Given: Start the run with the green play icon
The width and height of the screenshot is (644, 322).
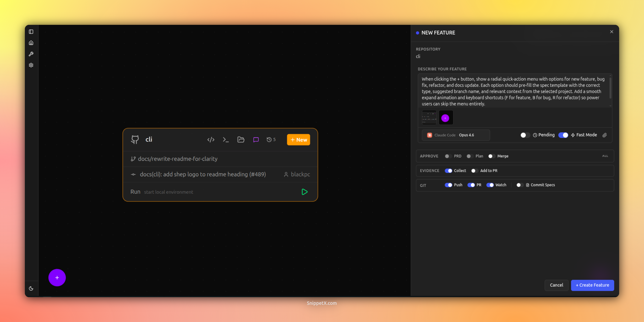Looking at the screenshot, I should [x=305, y=192].
